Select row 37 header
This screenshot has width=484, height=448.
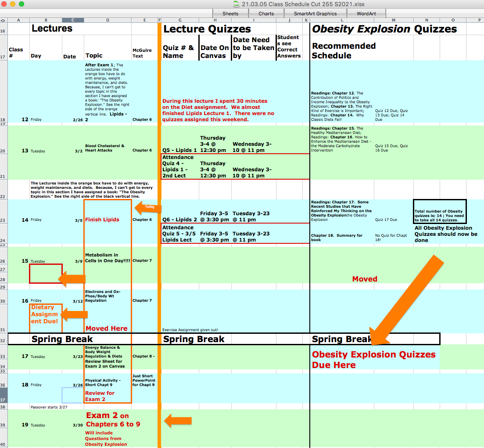4,400
